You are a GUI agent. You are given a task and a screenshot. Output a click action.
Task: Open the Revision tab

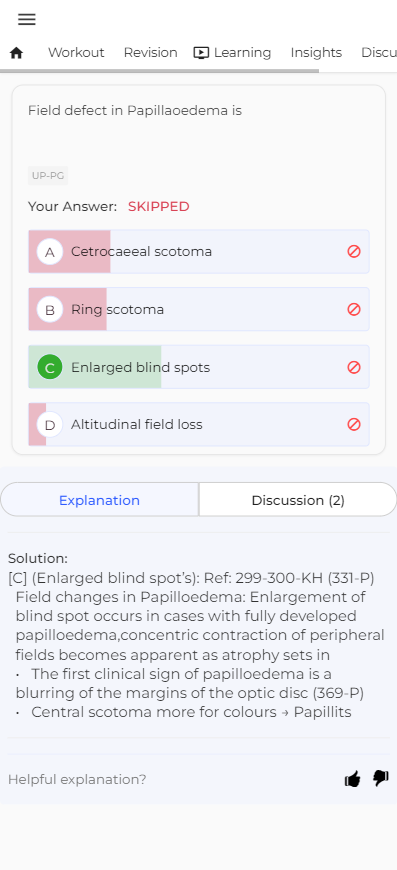click(x=150, y=53)
